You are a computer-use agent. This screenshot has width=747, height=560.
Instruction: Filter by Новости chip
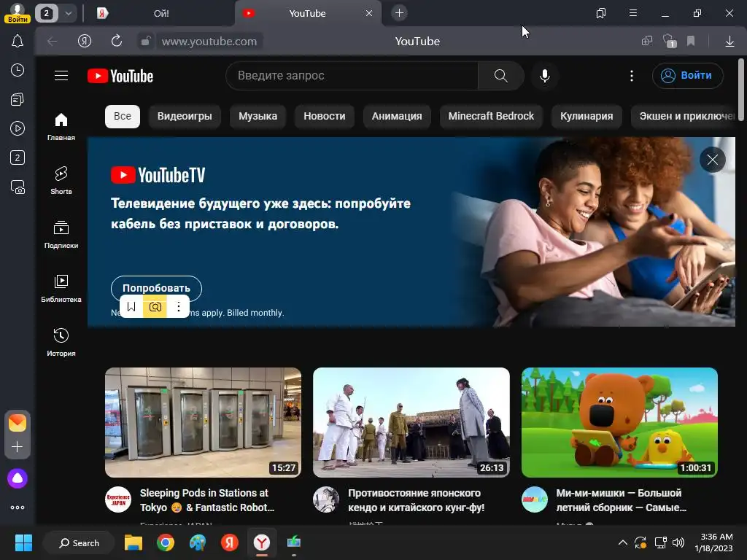[x=325, y=116]
